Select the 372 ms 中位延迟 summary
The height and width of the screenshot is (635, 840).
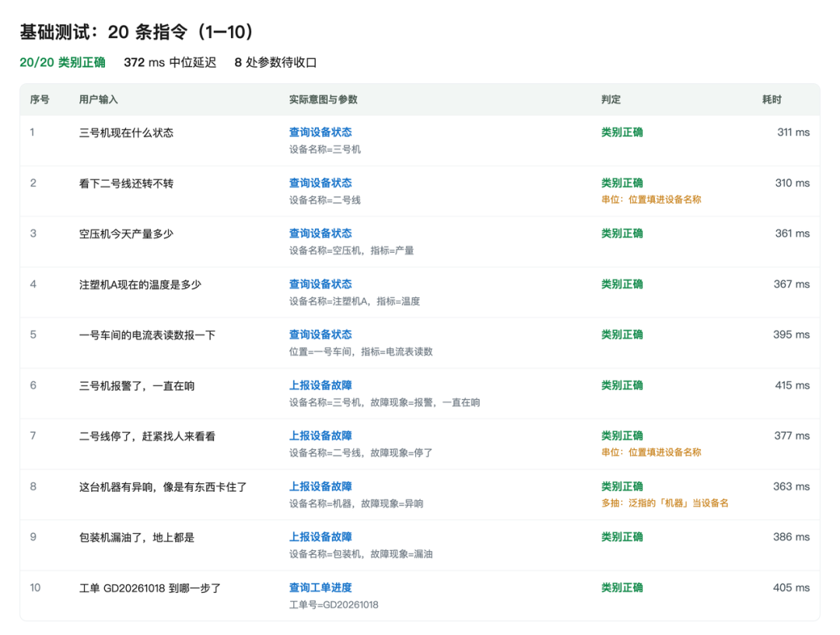coord(170,63)
